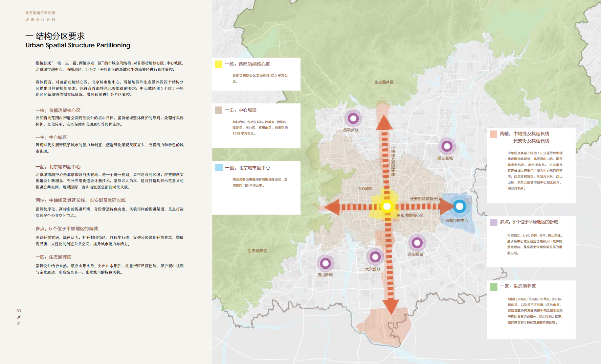Viewport: 601px width, 364px height.
Task: Click the 北京街道更新治理 header text
Action: point(40,13)
